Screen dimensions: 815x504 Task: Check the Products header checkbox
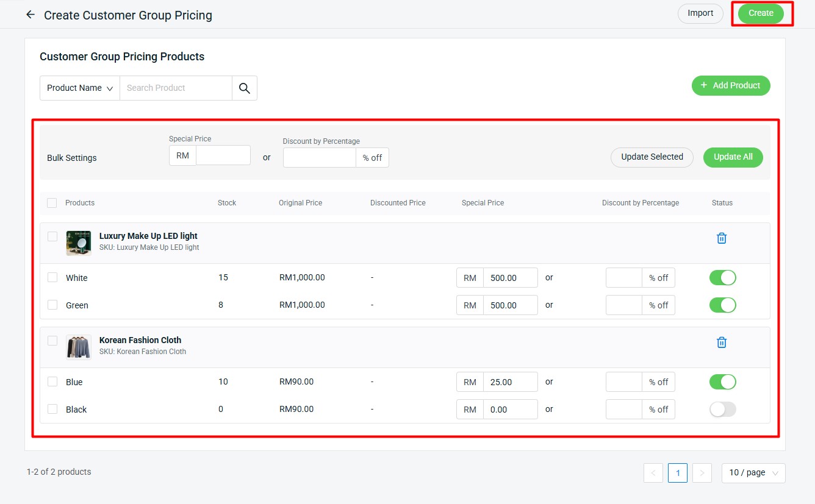[x=52, y=202]
